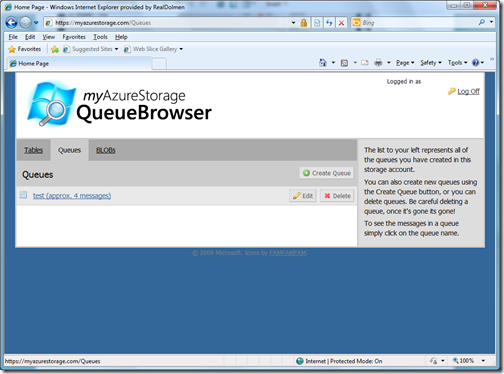Click the browser Back arrow button
504x374 pixels.
[x=11, y=23]
